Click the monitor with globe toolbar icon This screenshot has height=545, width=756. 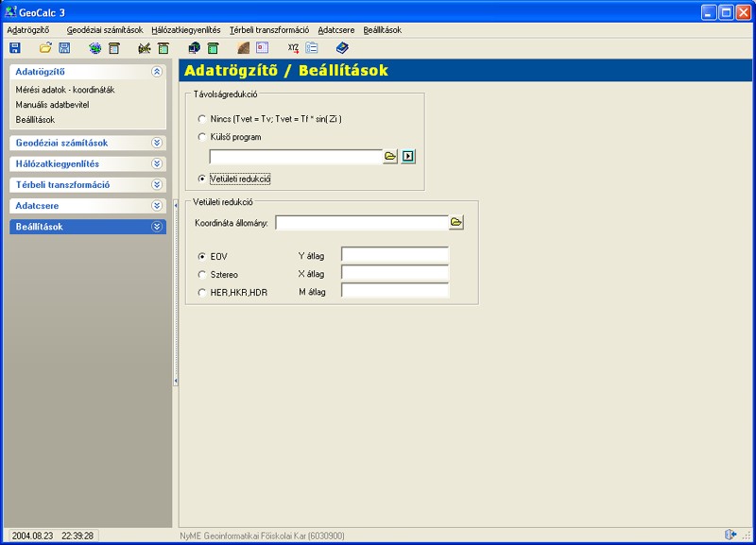[195, 48]
